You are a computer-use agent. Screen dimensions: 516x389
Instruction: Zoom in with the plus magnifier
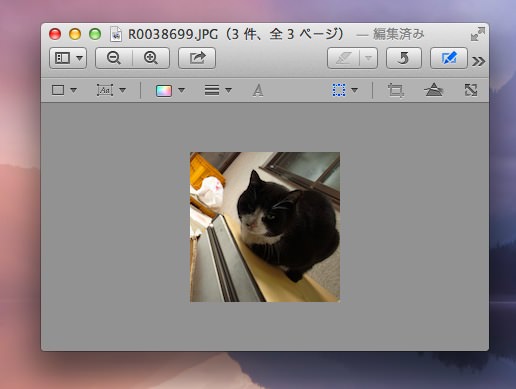pos(151,58)
